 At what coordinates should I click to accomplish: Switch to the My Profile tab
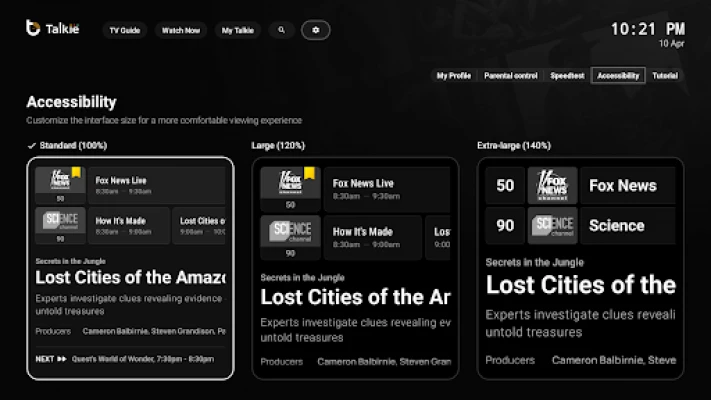point(453,76)
